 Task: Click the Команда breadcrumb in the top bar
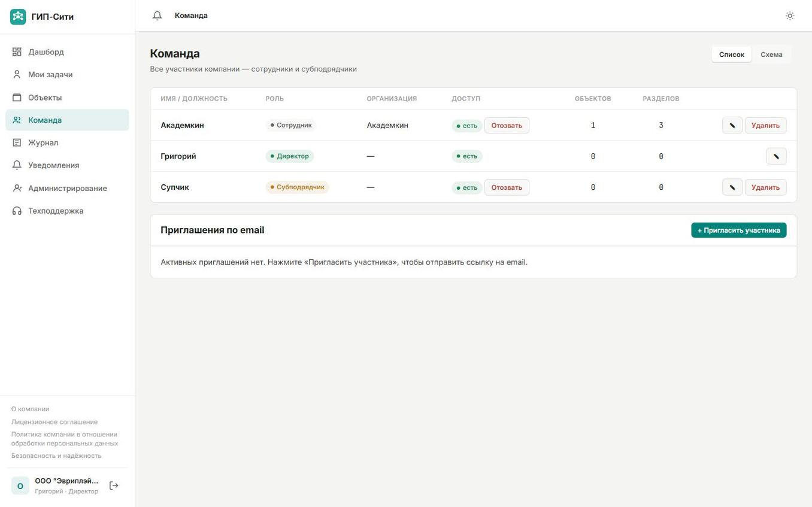tap(191, 16)
